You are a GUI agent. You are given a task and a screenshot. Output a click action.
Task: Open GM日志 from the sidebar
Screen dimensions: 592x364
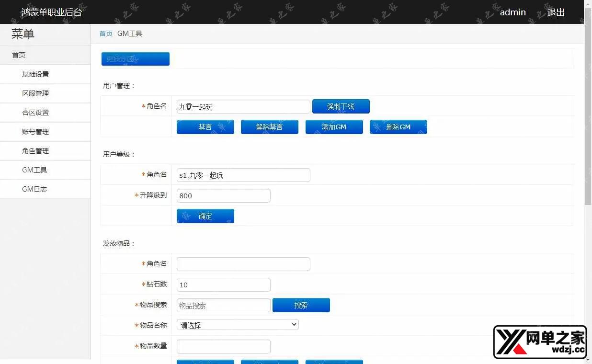tap(34, 189)
